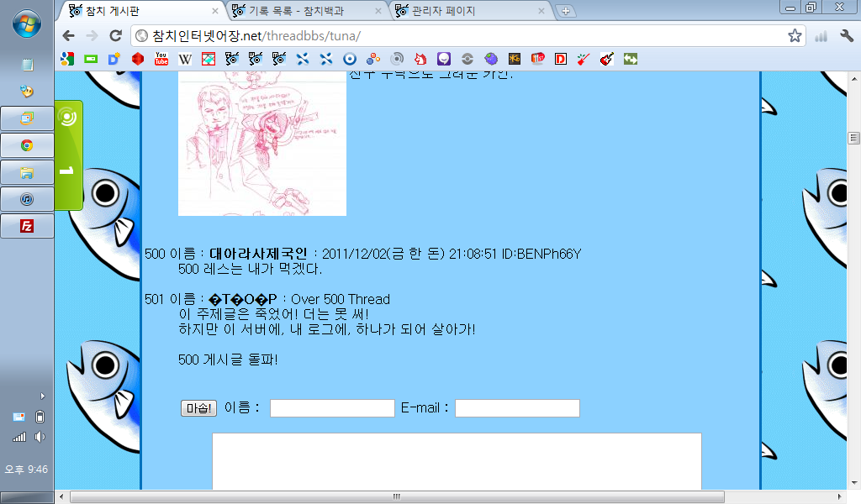Open a new browser tab
The width and height of the screenshot is (861, 504).
click(x=566, y=11)
